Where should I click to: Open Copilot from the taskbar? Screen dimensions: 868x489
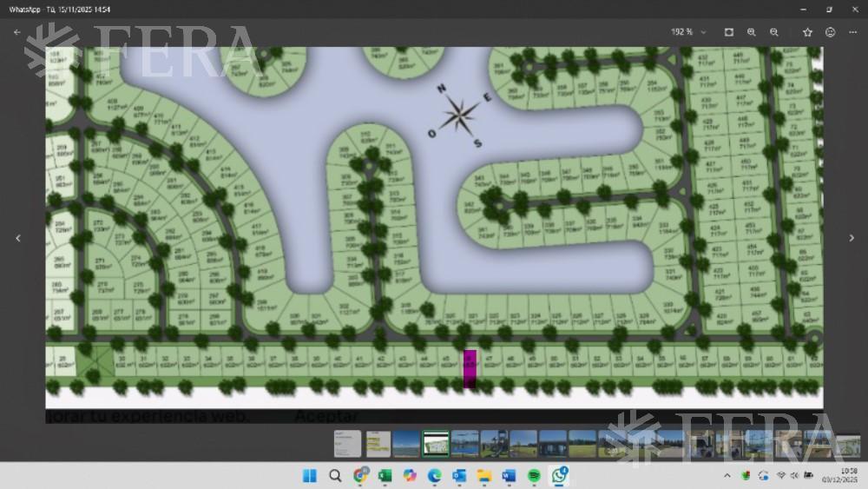point(410,476)
